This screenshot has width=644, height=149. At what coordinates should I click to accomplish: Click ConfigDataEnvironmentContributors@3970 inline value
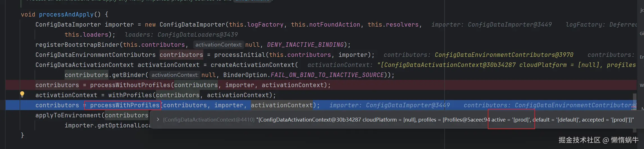click(504, 55)
